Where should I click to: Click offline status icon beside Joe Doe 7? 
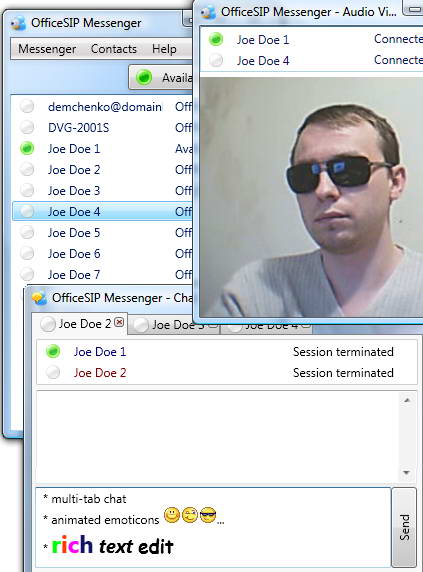tap(27, 274)
